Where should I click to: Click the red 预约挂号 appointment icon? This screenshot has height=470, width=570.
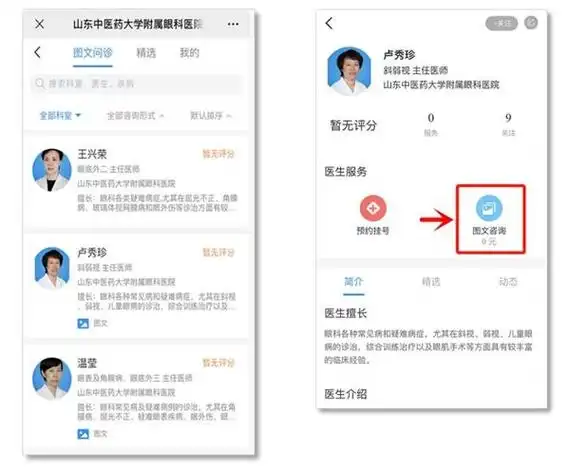(x=373, y=208)
